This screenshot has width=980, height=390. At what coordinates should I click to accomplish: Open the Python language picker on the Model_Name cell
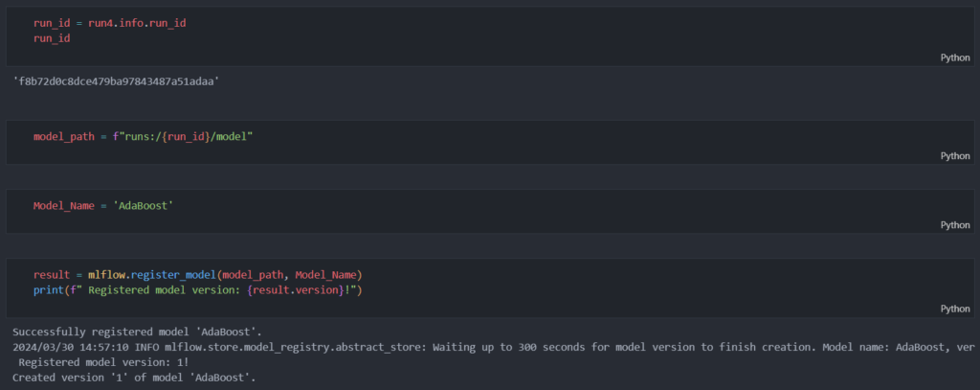[955, 225]
